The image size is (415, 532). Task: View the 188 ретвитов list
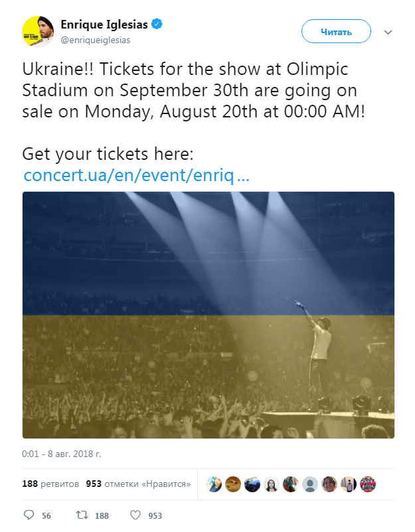tap(51, 484)
